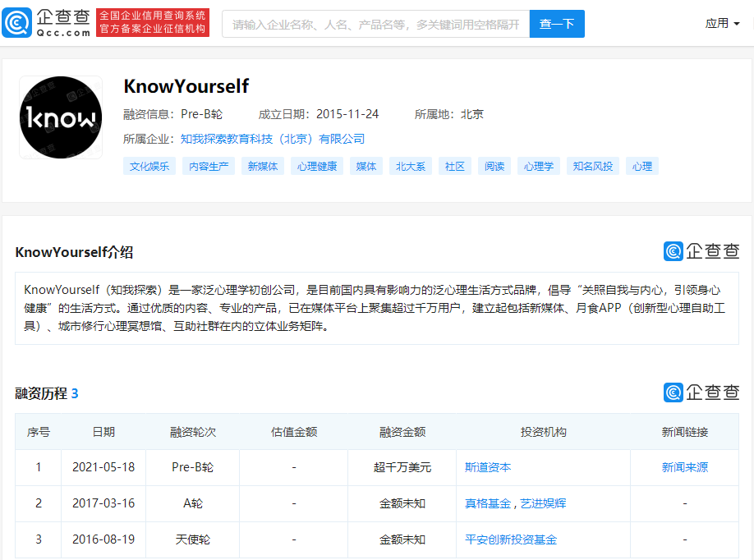The height and width of the screenshot is (560, 754).
Task: Open 知我探索教育科技（北京）有限公司 company link
Action: click(x=273, y=139)
